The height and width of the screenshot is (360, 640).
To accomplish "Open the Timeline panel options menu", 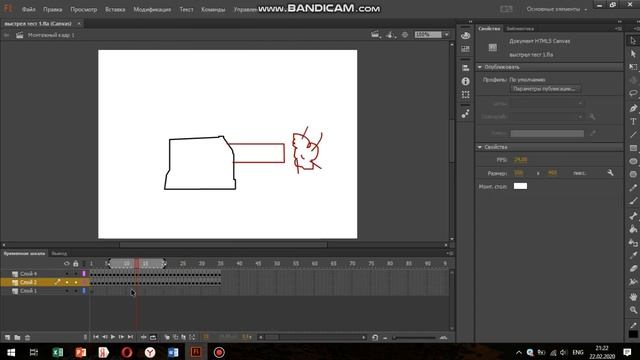I will [450, 253].
